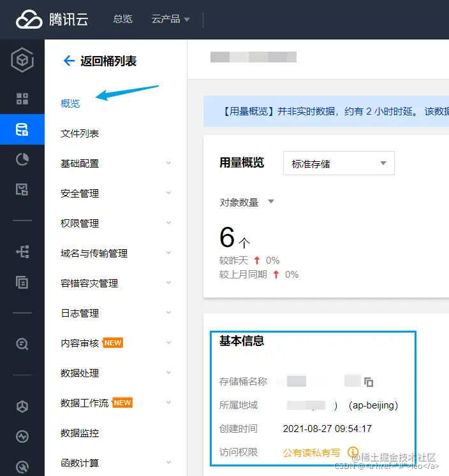Click the NEW badge beside 内容审核

coord(113,343)
